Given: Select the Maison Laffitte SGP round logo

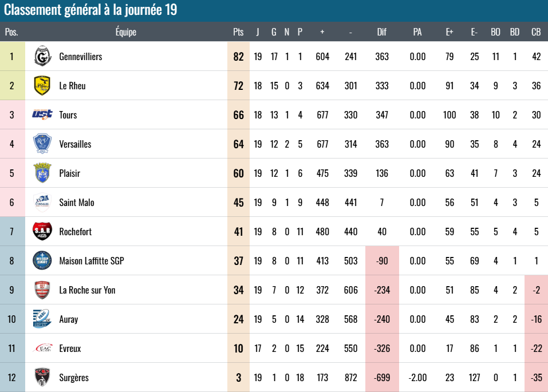Looking at the screenshot, I should coord(42,260).
